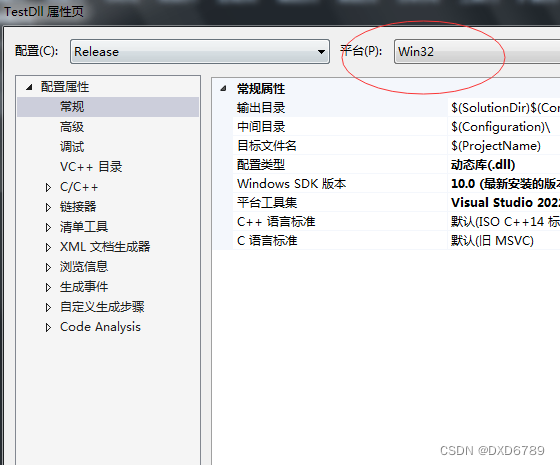Expand the 清单工具 node arrow

(x=48, y=227)
